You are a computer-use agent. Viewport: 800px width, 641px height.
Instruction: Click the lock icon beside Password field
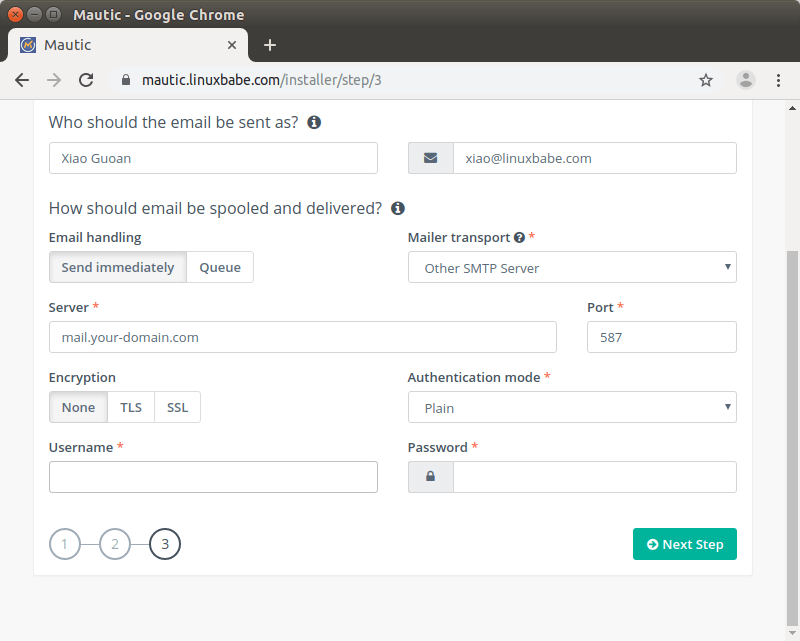430,477
